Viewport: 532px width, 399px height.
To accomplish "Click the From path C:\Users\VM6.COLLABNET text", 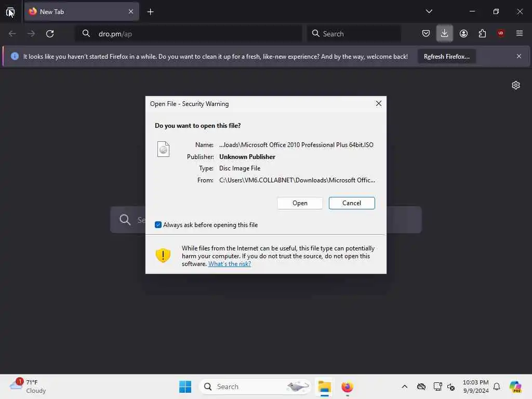I will 297,180.
